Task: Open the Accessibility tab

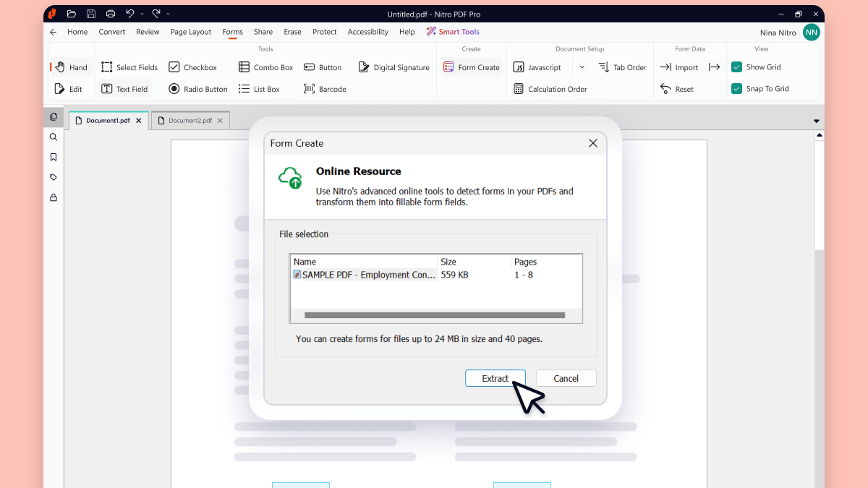Action: coord(367,32)
